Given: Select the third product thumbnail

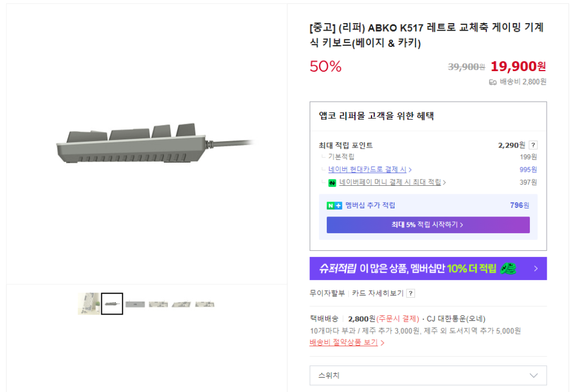Looking at the screenshot, I should (135, 303).
